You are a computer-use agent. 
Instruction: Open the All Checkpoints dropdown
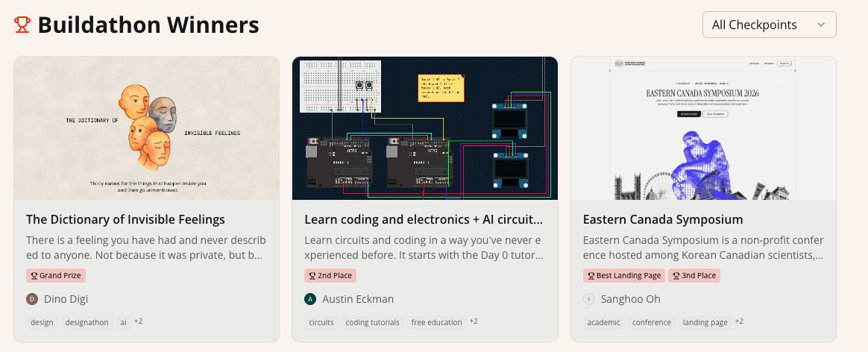tap(769, 25)
